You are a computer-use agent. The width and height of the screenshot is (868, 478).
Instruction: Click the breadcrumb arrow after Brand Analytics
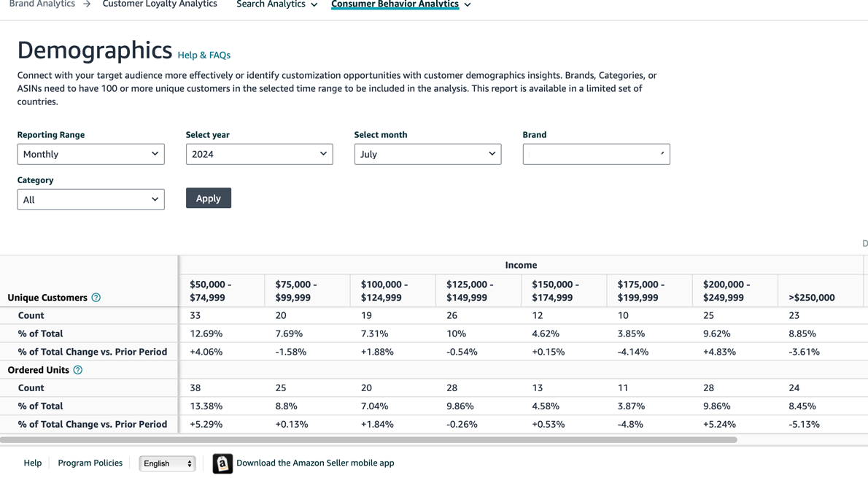(87, 4)
